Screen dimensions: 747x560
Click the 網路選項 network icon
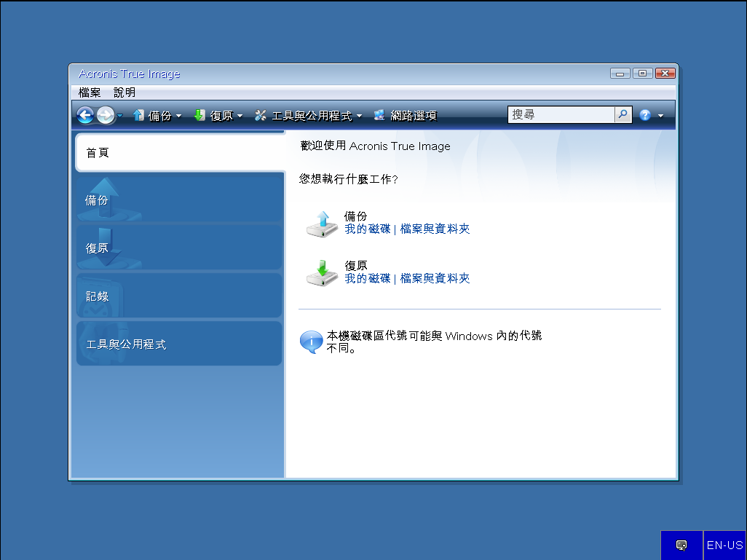[379, 115]
